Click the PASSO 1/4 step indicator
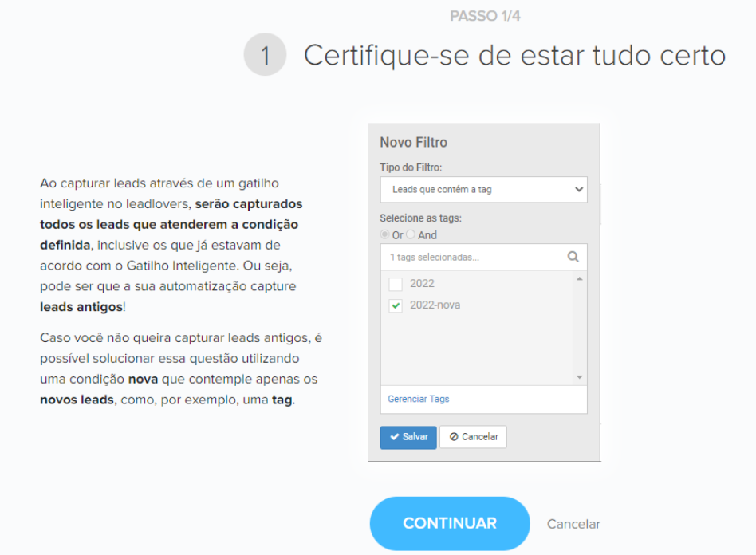756x555 pixels. 485,16
